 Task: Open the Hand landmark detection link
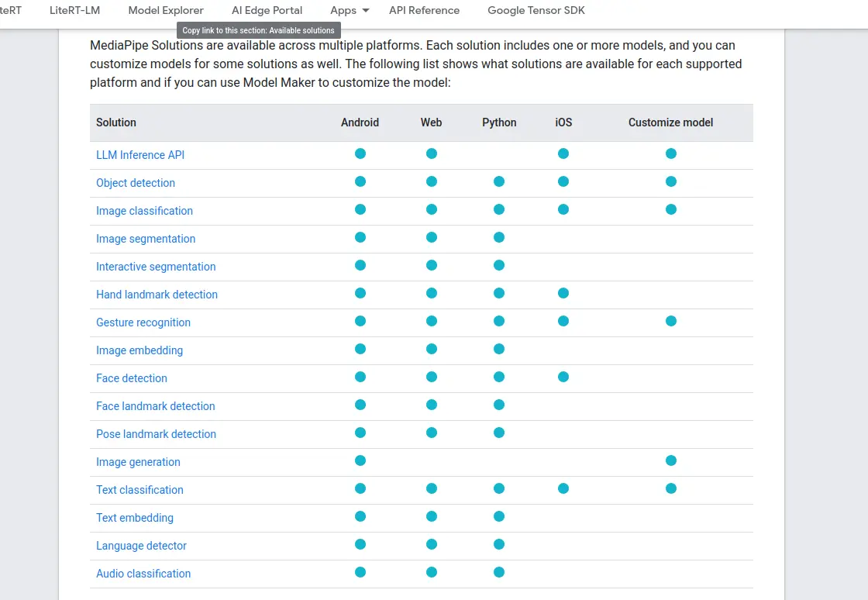point(157,295)
